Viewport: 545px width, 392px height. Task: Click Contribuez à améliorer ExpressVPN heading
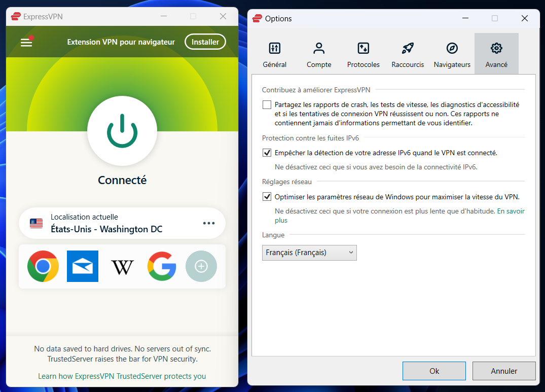tap(316, 90)
